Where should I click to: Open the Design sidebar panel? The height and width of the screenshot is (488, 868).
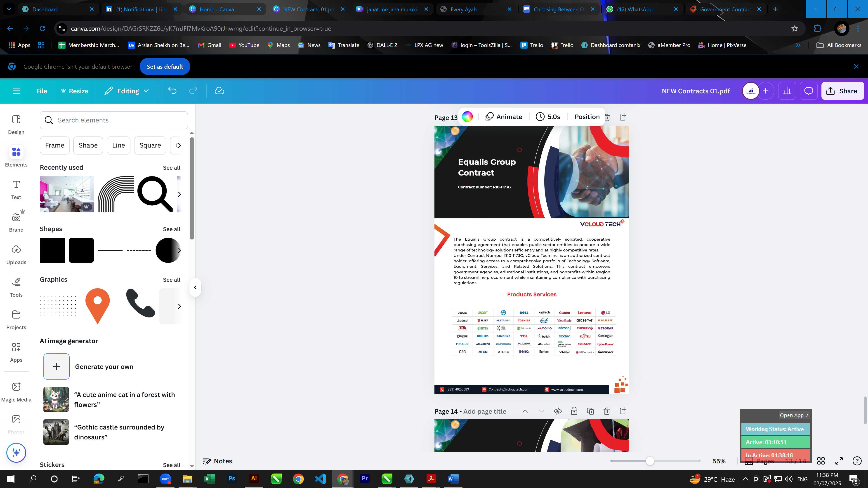coord(16,125)
